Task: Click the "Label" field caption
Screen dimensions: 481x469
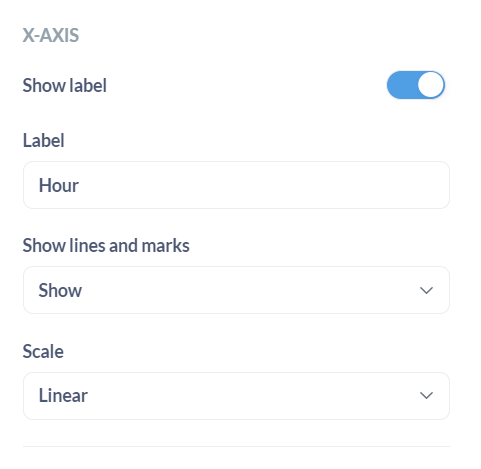Action: pos(43,140)
